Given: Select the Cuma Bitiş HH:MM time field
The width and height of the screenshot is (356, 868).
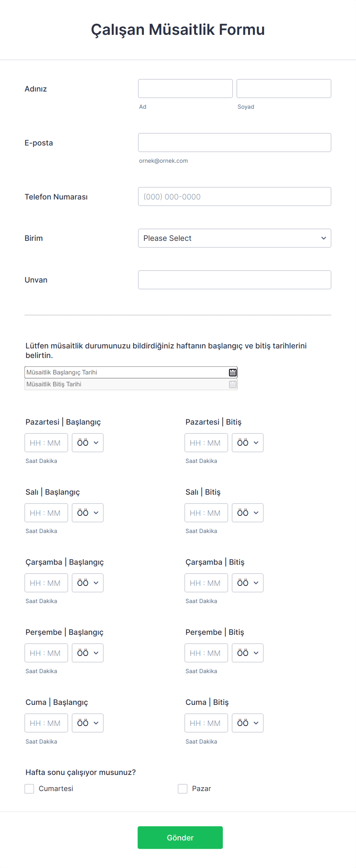Looking at the screenshot, I should [206, 723].
